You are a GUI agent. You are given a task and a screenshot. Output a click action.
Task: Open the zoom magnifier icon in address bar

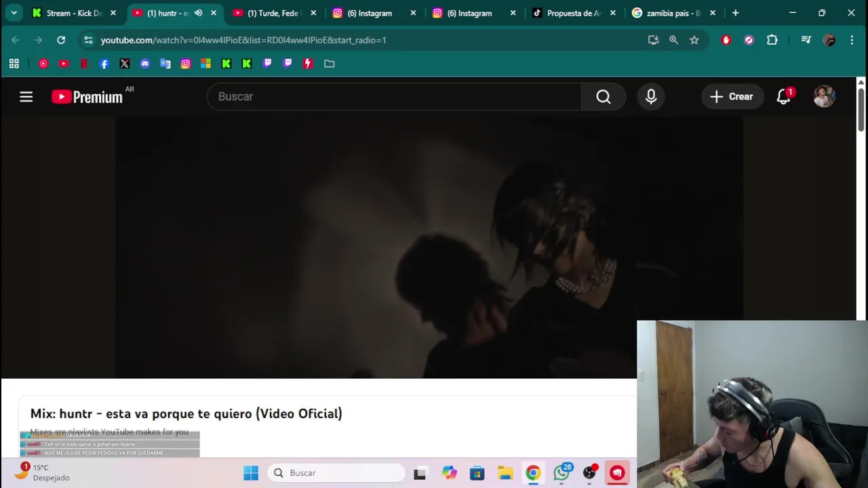point(674,40)
